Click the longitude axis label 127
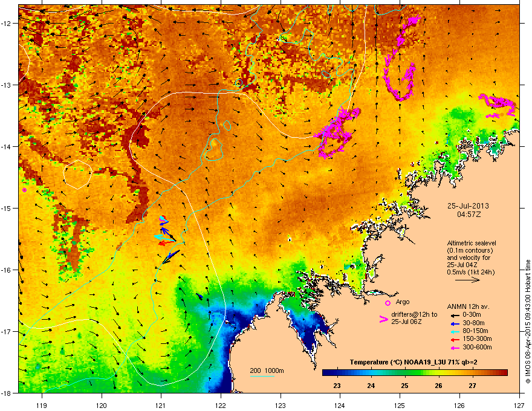 click(519, 405)
